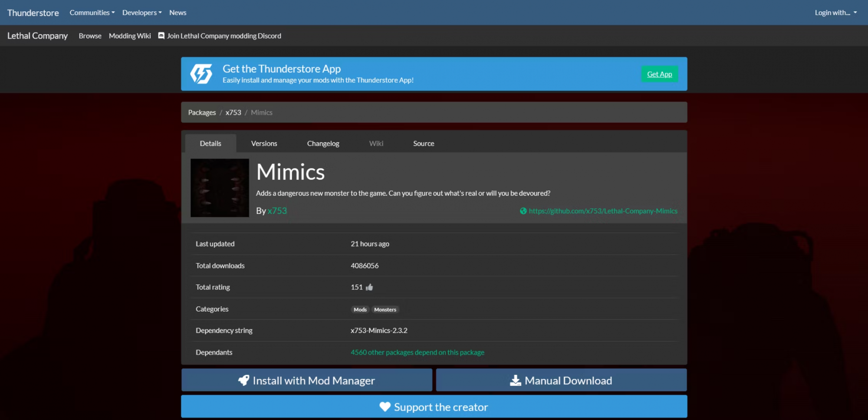View the 4560 dependant packages link

pos(417,352)
